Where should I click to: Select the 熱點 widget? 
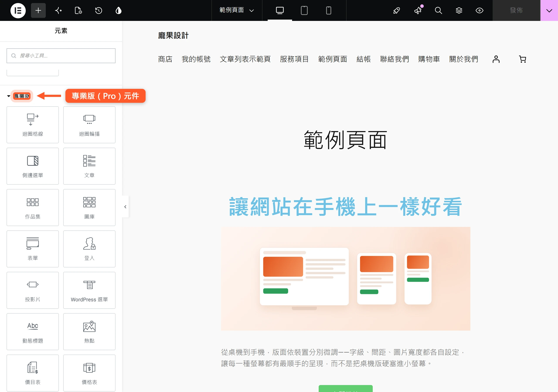coord(89,331)
